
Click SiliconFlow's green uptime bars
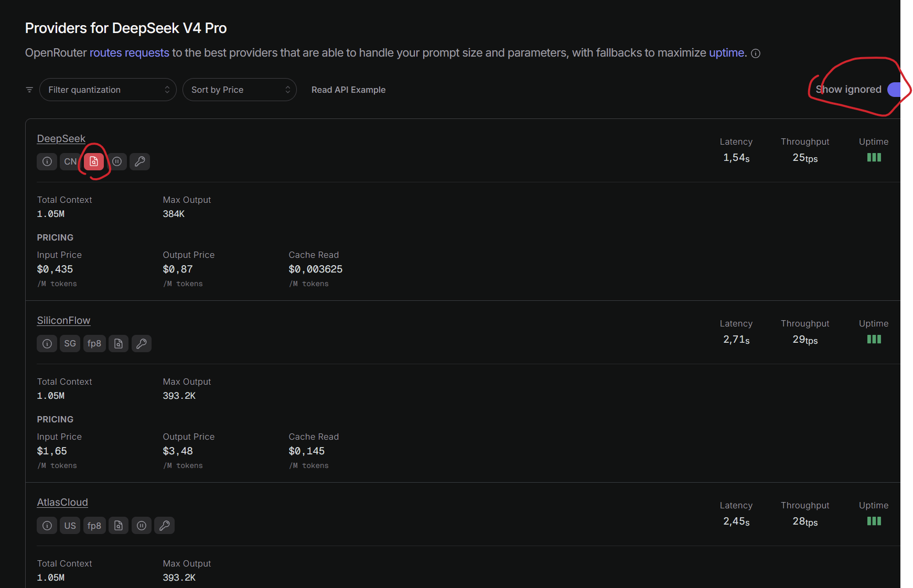[874, 339]
